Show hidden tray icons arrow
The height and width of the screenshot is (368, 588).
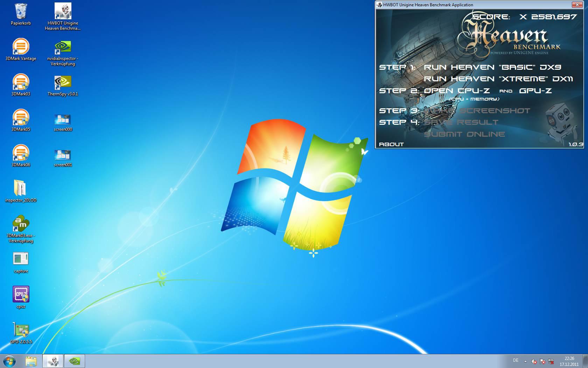point(525,361)
